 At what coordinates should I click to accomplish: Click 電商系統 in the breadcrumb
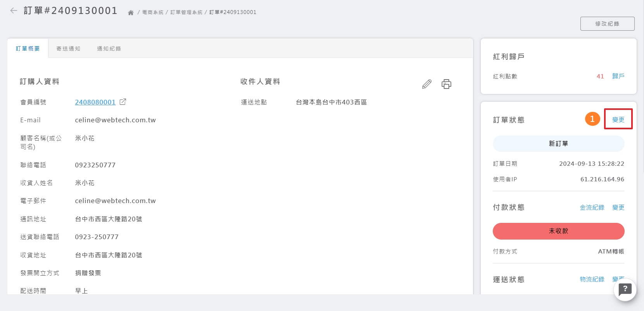click(x=153, y=12)
